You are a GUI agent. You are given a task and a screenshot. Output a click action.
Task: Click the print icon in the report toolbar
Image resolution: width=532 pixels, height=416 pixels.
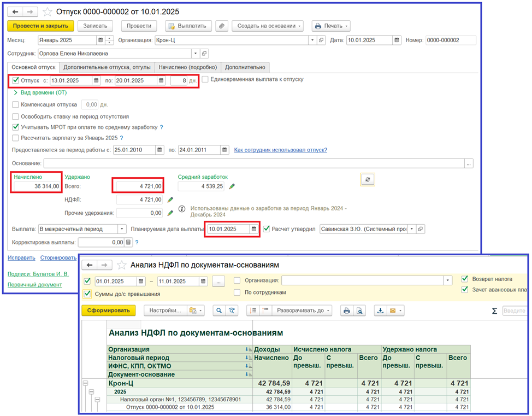(x=347, y=310)
